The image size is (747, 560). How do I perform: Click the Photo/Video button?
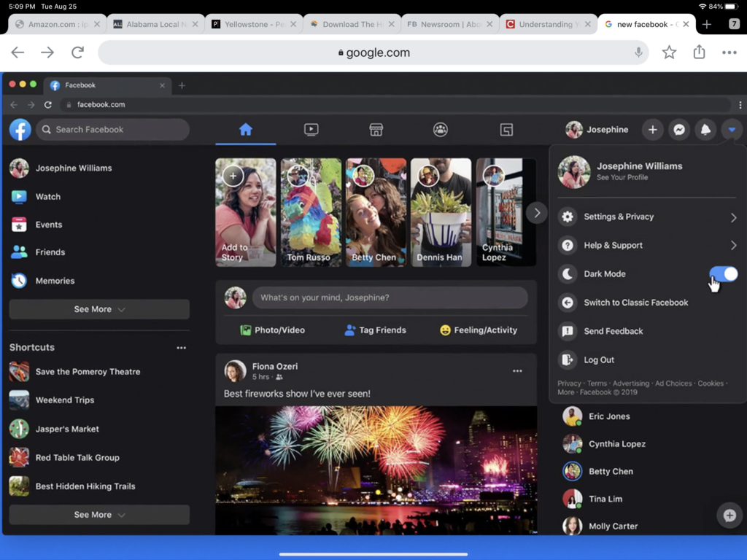[273, 330]
